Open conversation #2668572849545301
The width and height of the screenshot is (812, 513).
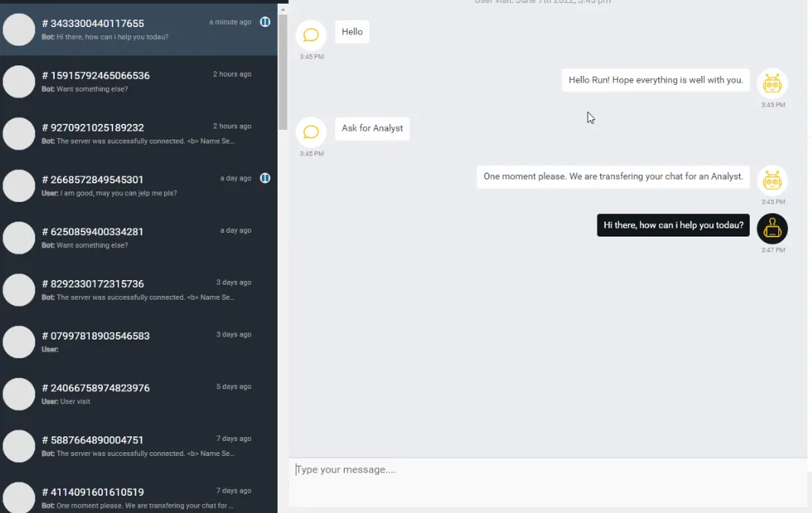tap(139, 186)
